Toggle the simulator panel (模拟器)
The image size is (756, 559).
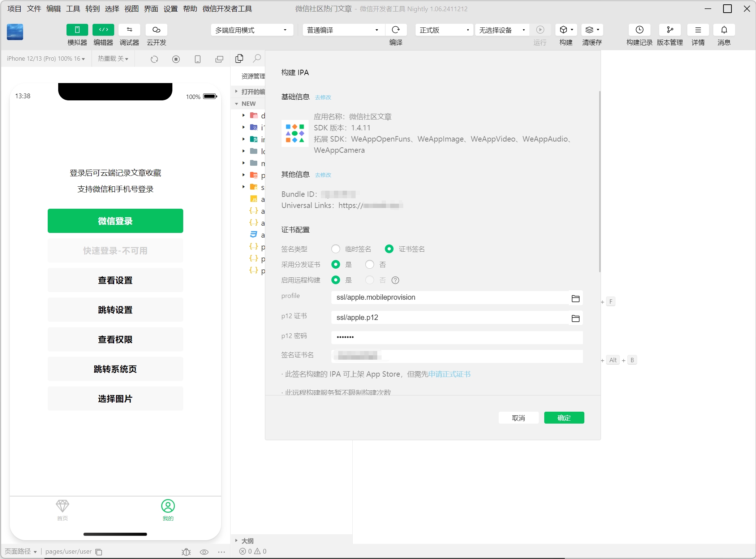point(77,30)
